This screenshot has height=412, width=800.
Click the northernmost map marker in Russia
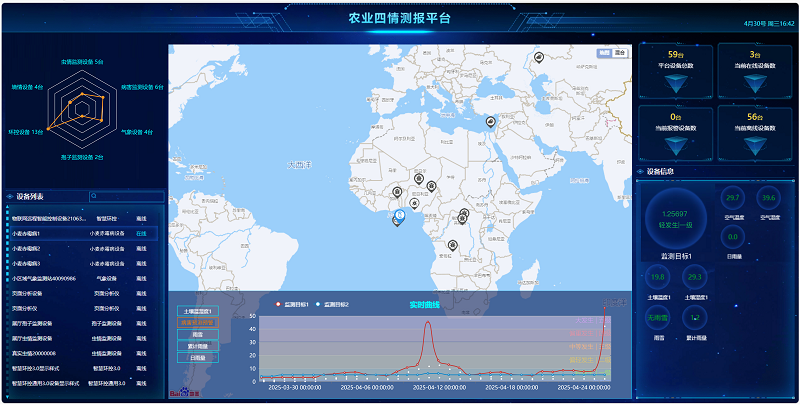[x=539, y=57]
